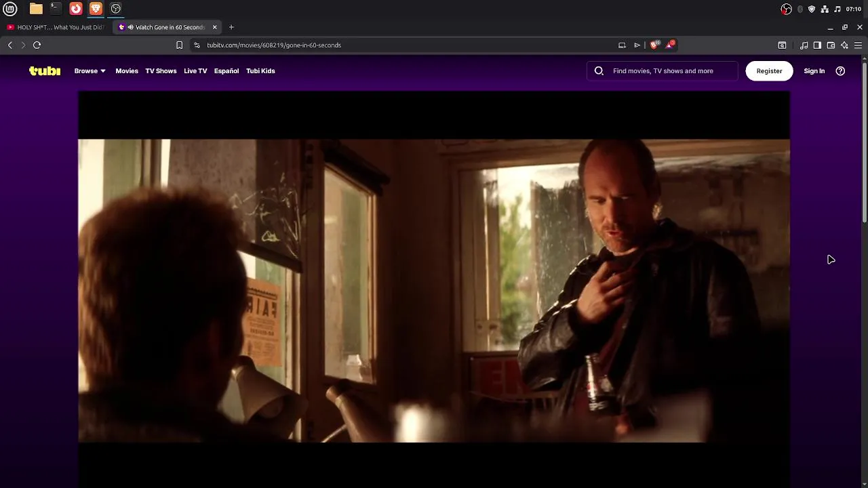Click the video player to pause playback

[434, 290]
